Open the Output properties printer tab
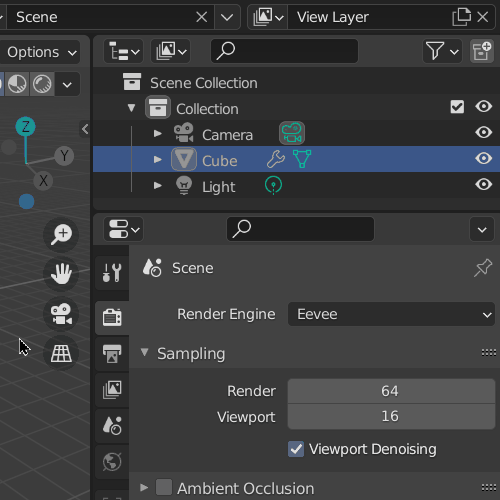Image resolution: width=500 pixels, height=500 pixels. (112, 354)
